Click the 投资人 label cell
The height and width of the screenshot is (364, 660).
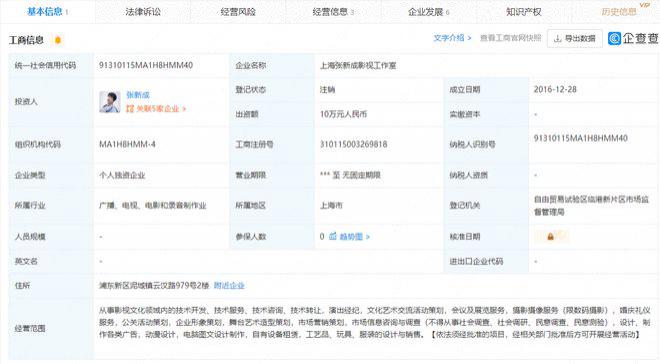coord(51,101)
